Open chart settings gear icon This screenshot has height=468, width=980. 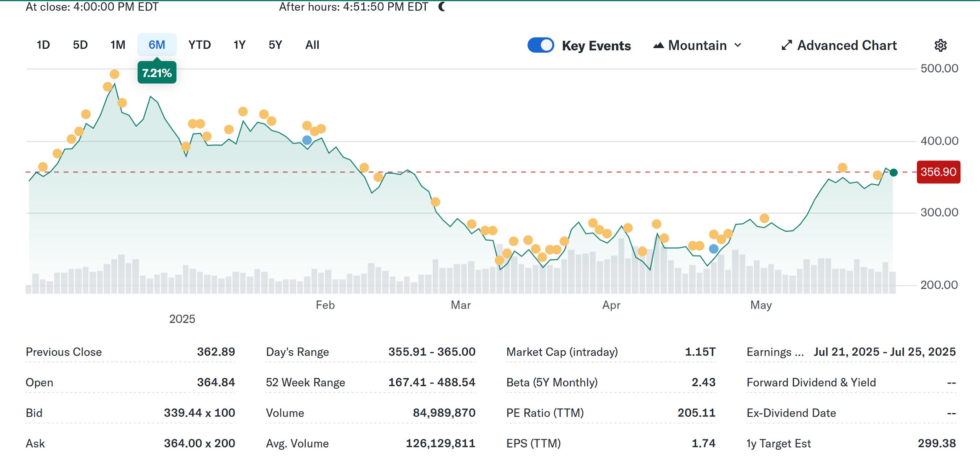pyautogui.click(x=940, y=45)
